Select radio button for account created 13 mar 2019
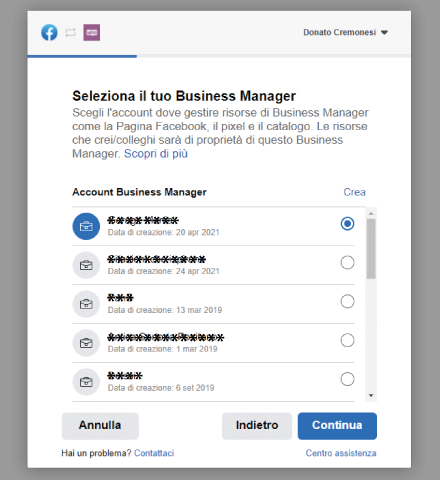This screenshot has width=440, height=480. coord(347,301)
